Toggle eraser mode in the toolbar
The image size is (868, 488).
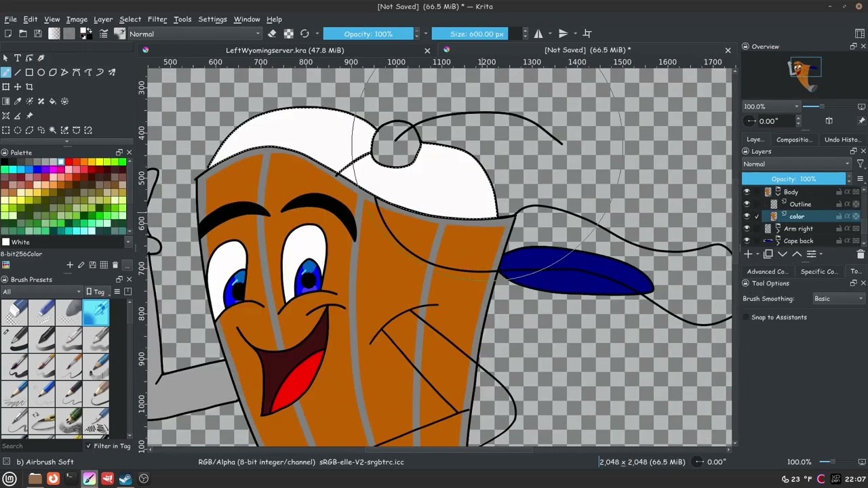click(x=272, y=34)
